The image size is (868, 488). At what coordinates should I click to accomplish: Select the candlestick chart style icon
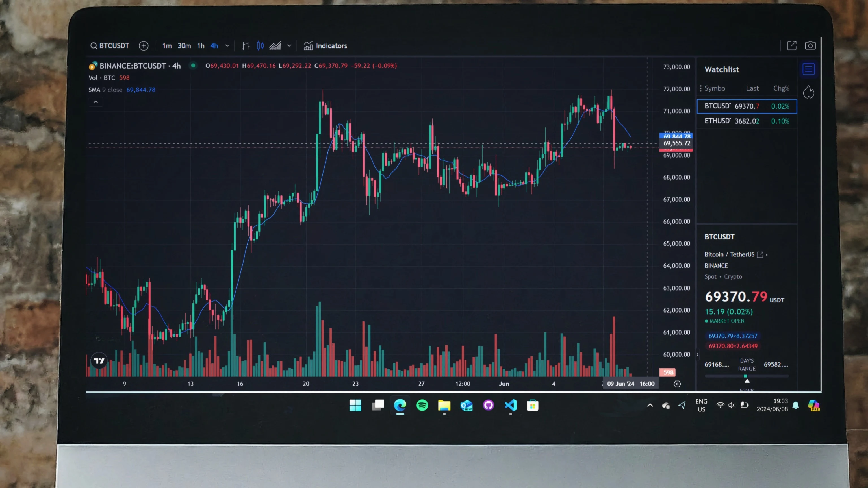coord(260,46)
